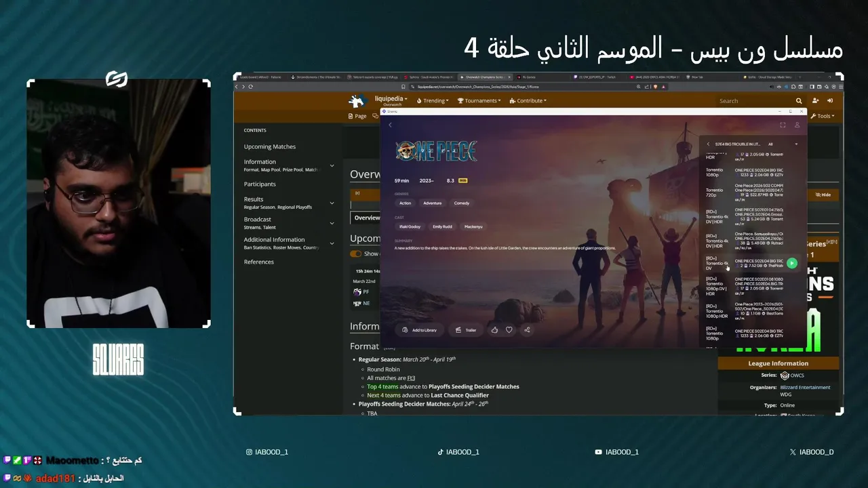Click the Hide button on infobox

[x=824, y=195]
